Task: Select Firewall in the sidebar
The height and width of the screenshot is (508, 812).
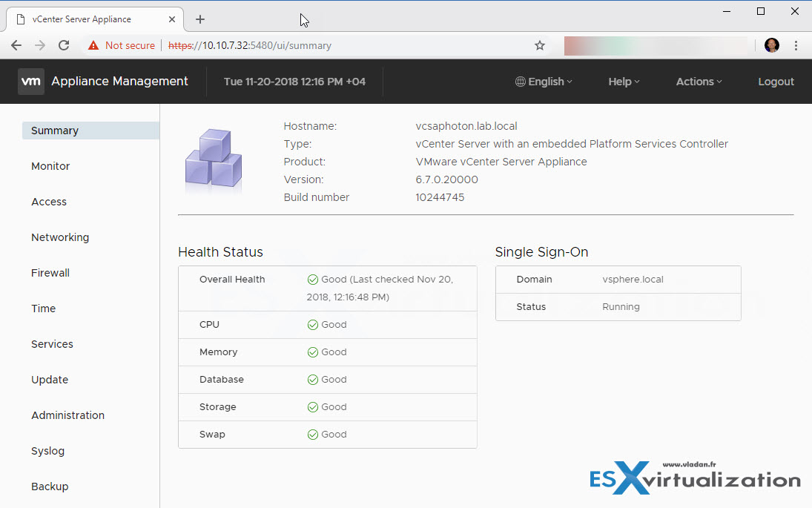Action: pos(50,273)
